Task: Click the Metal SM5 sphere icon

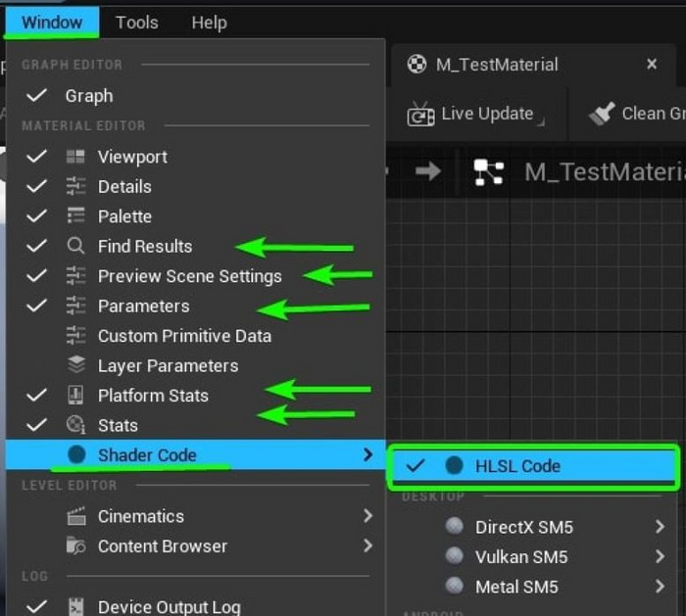Action: pos(454,586)
